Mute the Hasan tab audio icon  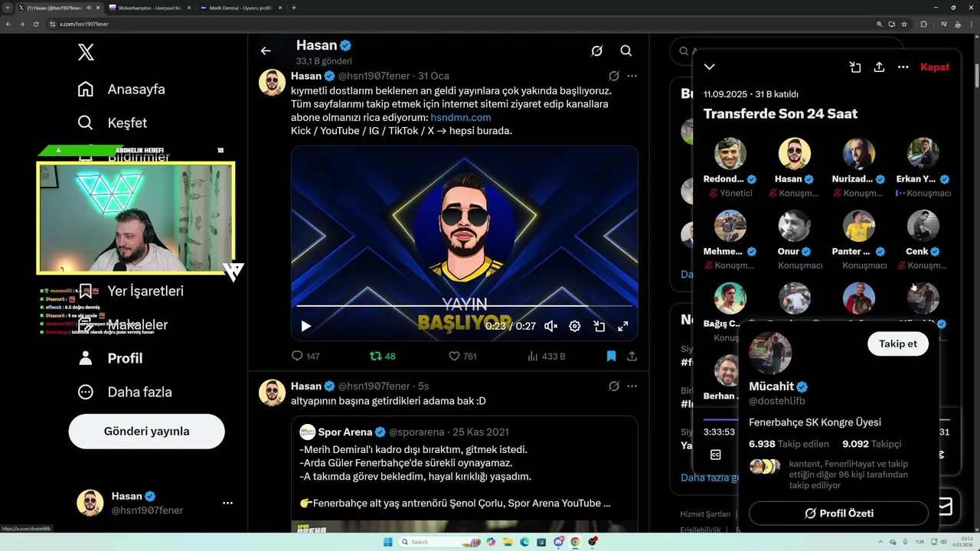tap(89, 8)
